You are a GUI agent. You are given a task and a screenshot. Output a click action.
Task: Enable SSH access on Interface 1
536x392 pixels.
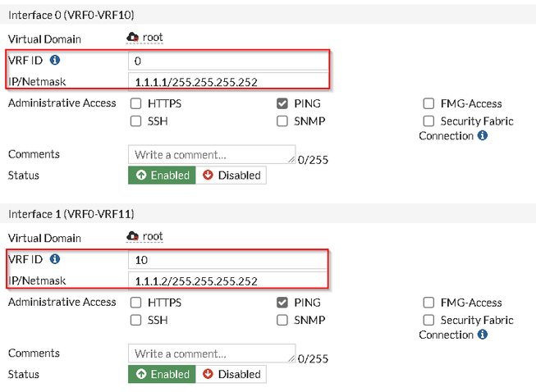(135, 320)
